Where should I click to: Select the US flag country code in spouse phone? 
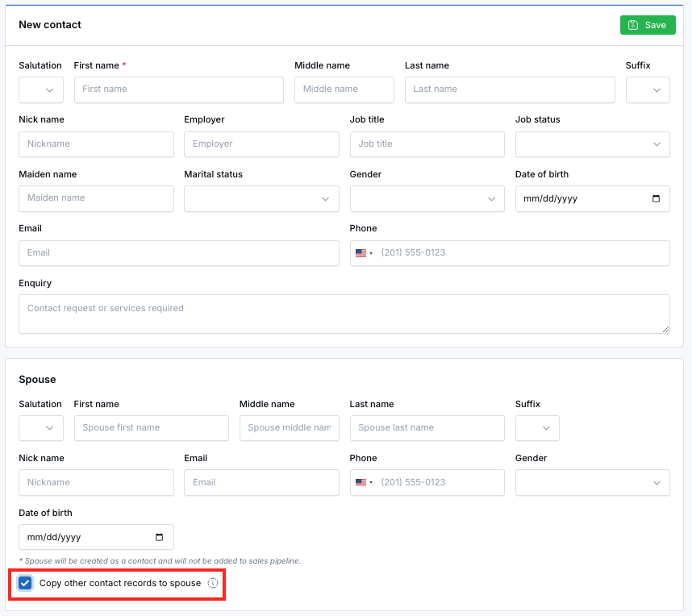tap(365, 482)
